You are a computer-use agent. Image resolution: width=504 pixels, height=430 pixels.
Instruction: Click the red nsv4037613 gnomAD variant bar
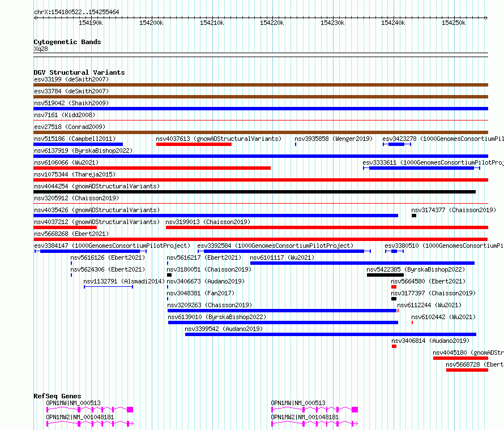[x=194, y=144]
